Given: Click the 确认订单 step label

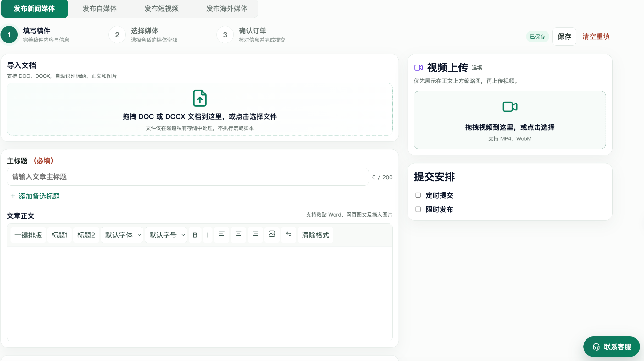Looking at the screenshot, I should 253,31.
